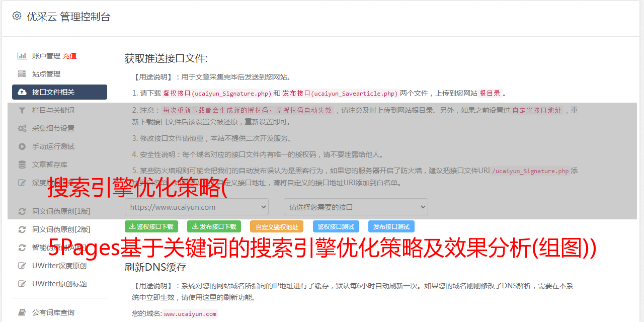Click the edit icon for UWriter深度原创
This screenshot has width=644, height=322.
pos(22,266)
